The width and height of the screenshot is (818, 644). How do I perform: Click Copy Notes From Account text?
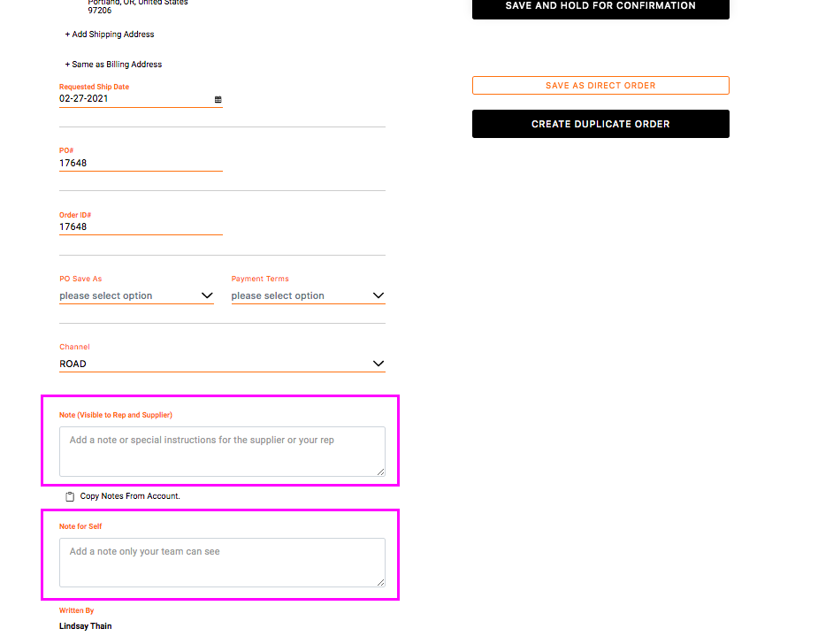coord(130,496)
